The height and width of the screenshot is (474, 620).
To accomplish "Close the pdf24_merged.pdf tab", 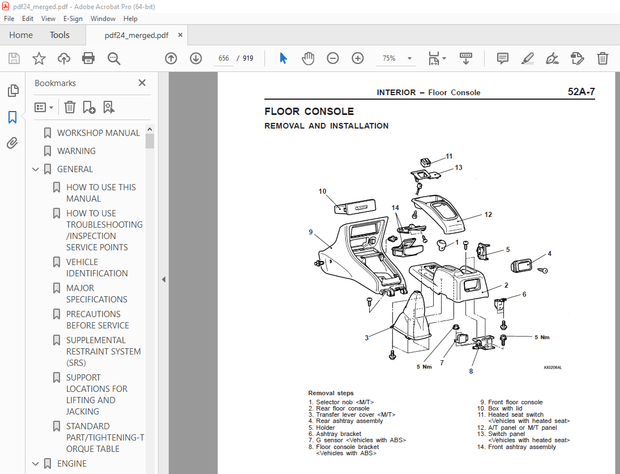I will [180, 35].
